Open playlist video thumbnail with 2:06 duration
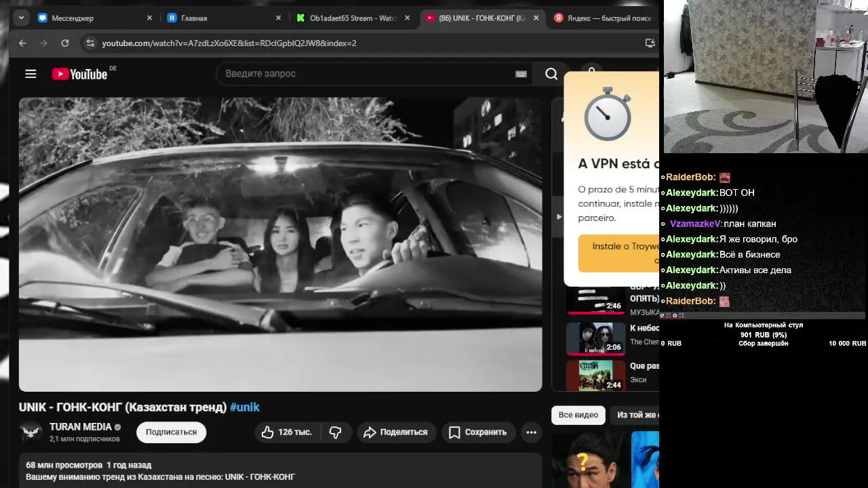Screen dimensions: 868x488 [x=595, y=339]
